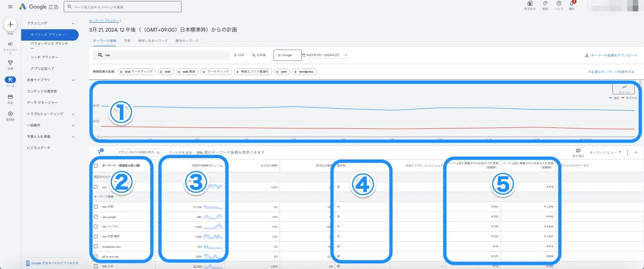Click the キーワード プランナー breadcrumb link

point(104,21)
